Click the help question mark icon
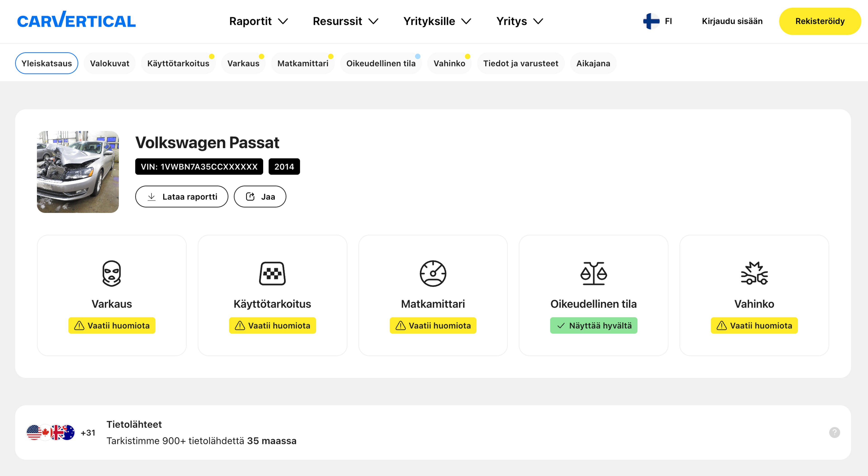Screen dimensions: 868x476 834,432
